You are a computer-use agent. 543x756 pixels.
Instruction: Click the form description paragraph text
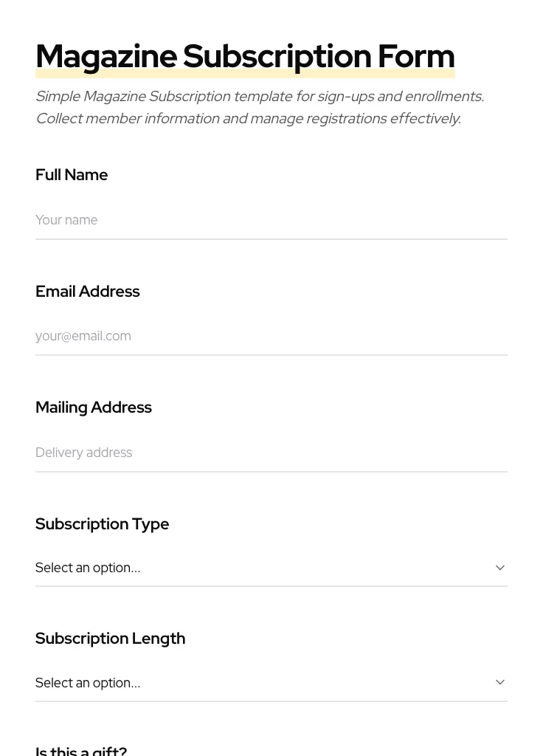pyautogui.click(x=260, y=107)
